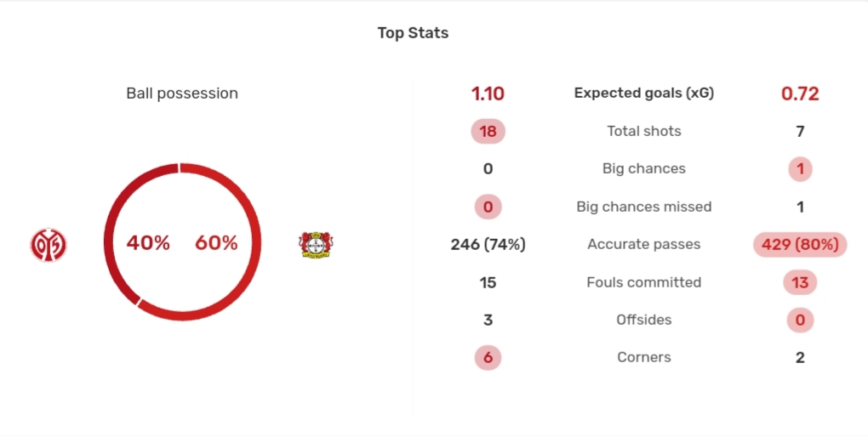
Task: Click the highlighted 13 fouls badge
Action: click(x=800, y=282)
